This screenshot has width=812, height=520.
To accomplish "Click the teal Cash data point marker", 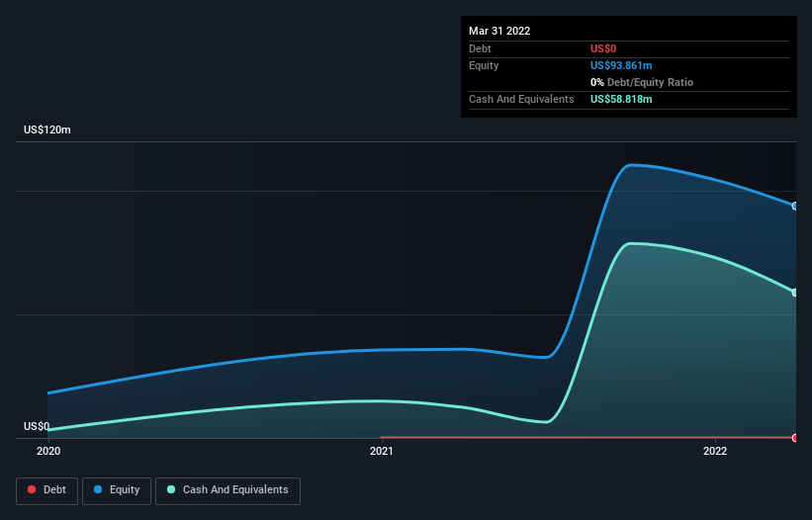I will (795, 293).
